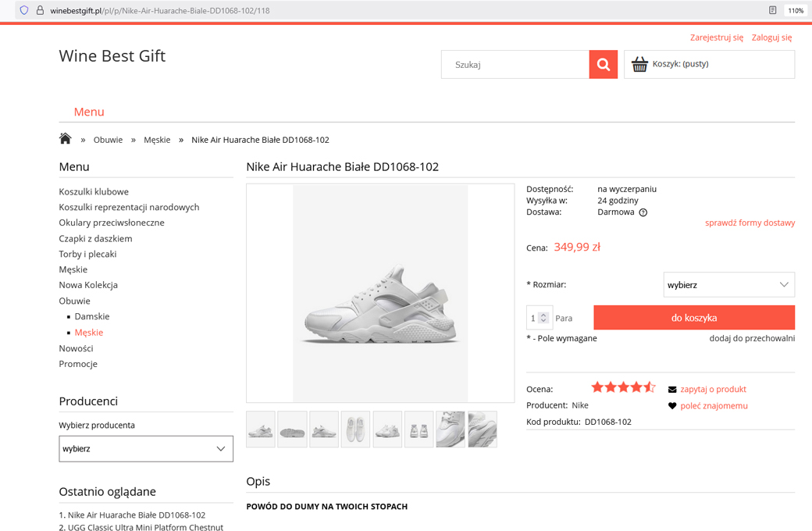This screenshot has width=812, height=531.
Task: Click the envelope icon beside zapytaj o produkt
Action: tap(672, 390)
